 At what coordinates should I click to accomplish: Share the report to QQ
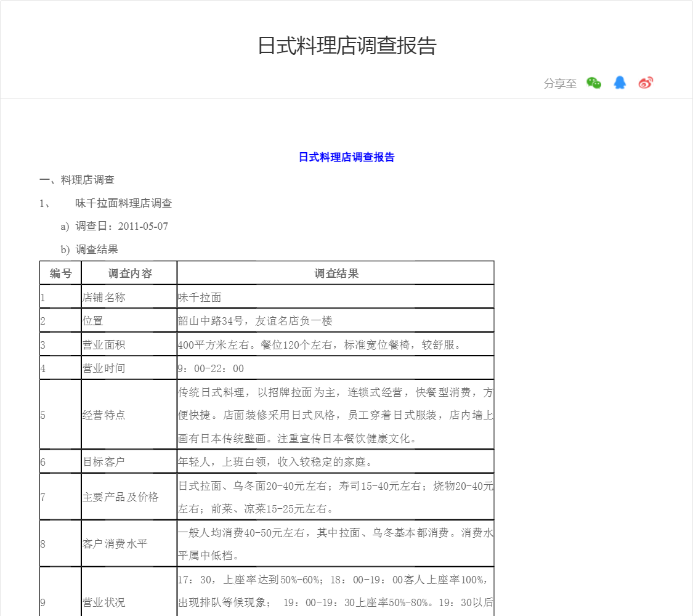[x=620, y=83]
